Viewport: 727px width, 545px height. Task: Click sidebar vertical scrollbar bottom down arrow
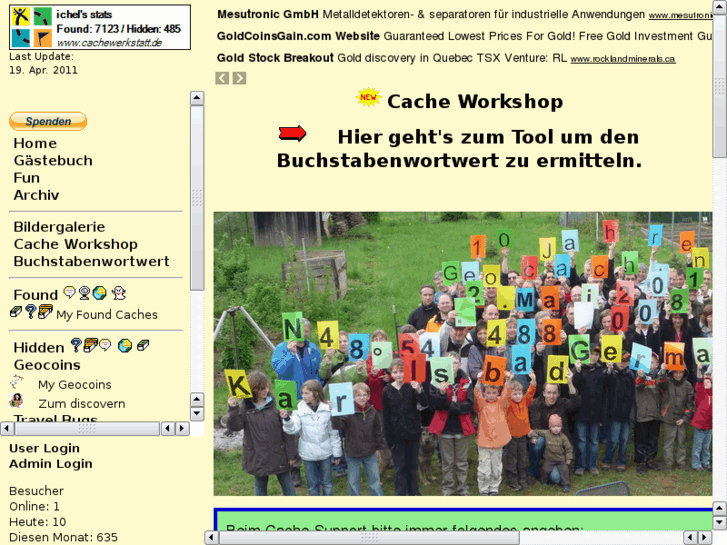[x=197, y=414]
